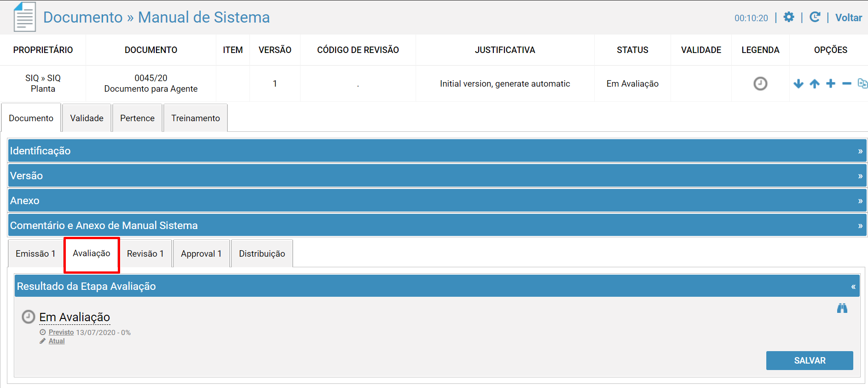
Task: Select the Distribuição stage tab
Action: pos(262,253)
